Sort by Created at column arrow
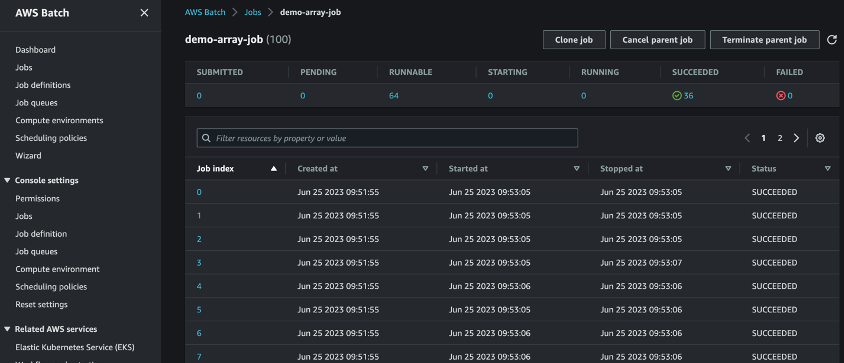The width and height of the screenshot is (844, 363). tap(425, 169)
